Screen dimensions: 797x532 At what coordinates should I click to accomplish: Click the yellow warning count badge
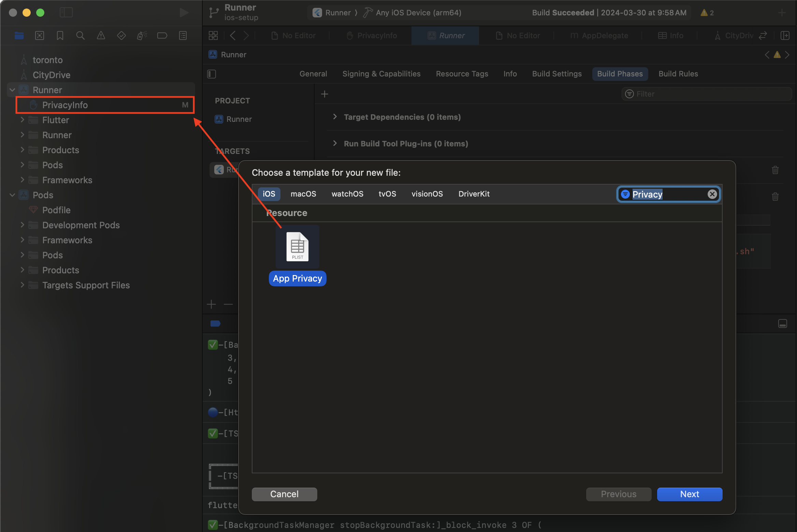(707, 13)
